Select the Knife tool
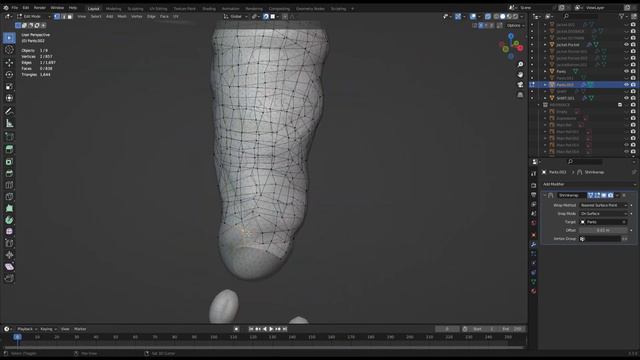 point(9,197)
